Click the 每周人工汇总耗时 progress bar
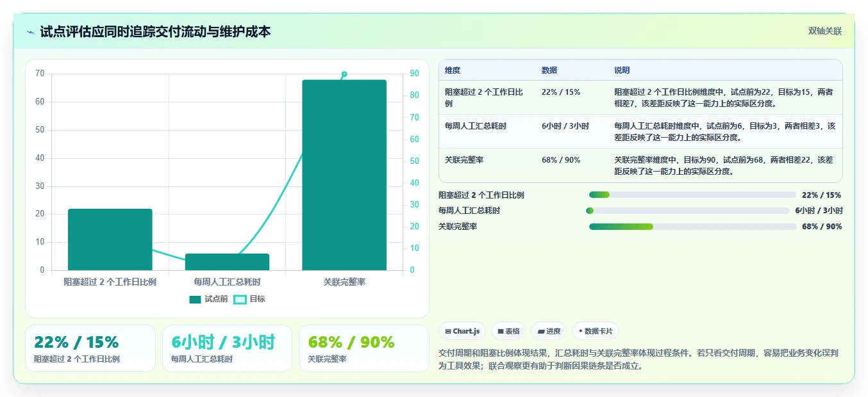This screenshot has height=397, width=868. pos(688,211)
